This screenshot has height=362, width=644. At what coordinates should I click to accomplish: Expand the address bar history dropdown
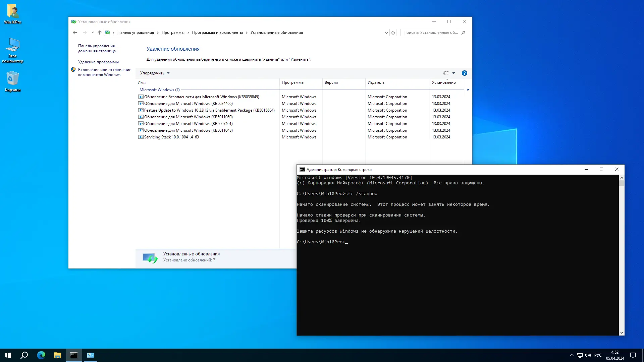(386, 33)
